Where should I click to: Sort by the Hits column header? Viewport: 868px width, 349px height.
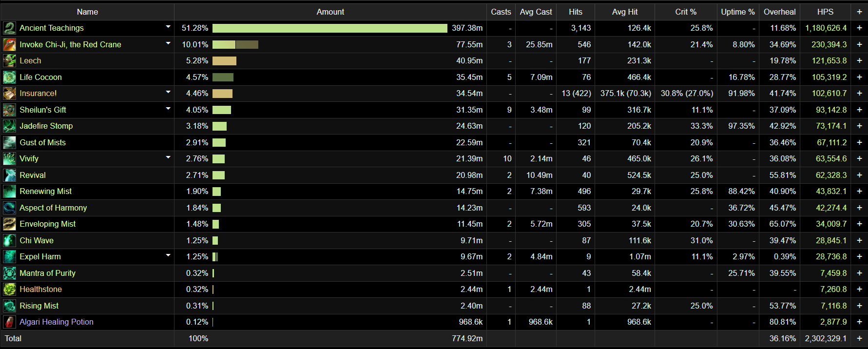[576, 12]
